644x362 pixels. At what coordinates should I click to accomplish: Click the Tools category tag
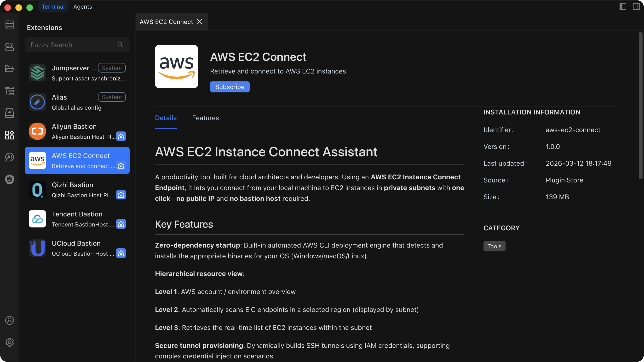(x=494, y=246)
